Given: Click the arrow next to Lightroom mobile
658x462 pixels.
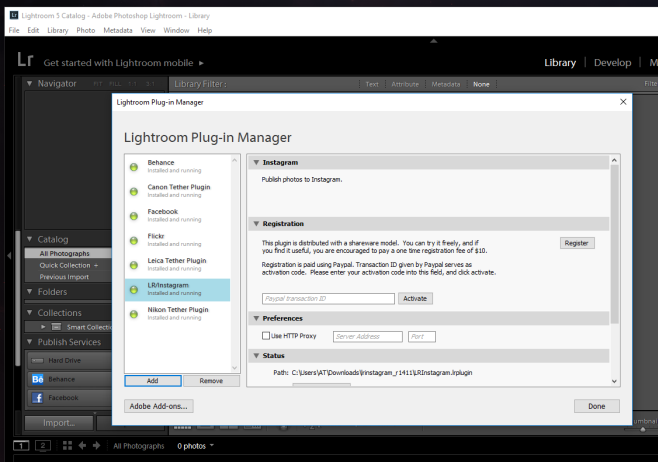Looking at the screenshot, I should pyautogui.click(x=201, y=63).
